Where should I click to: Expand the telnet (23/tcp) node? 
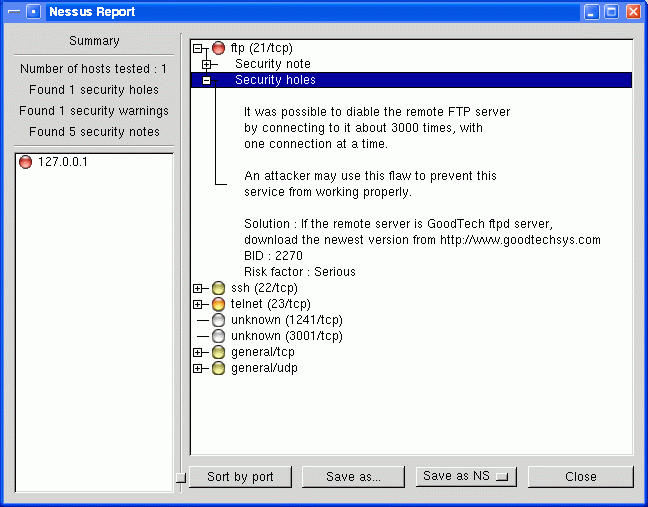click(198, 304)
